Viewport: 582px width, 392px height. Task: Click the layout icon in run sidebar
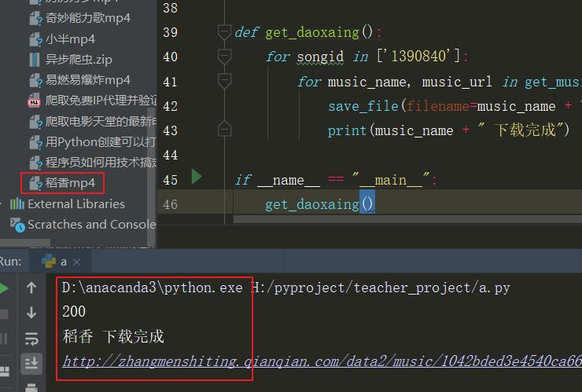[x=4, y=372]
